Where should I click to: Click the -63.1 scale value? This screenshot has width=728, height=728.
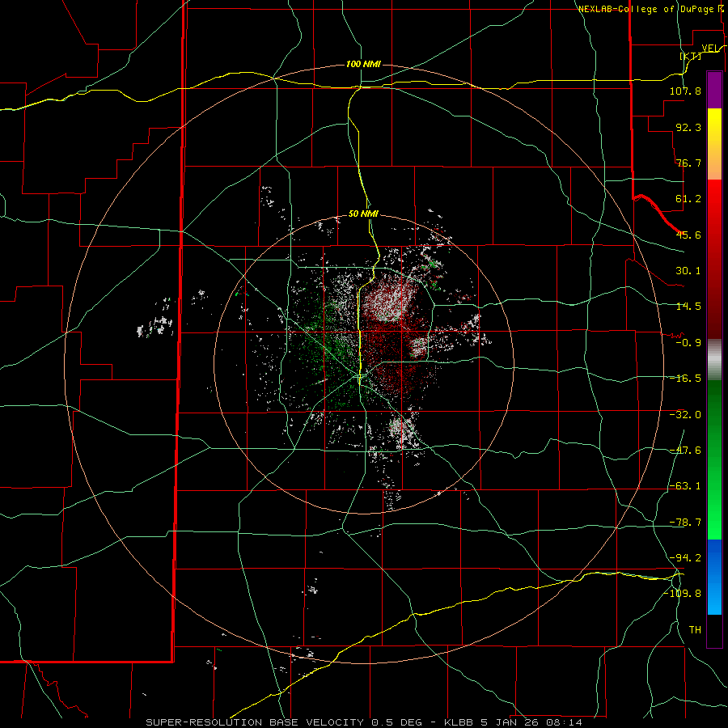[x=685, y=486]
